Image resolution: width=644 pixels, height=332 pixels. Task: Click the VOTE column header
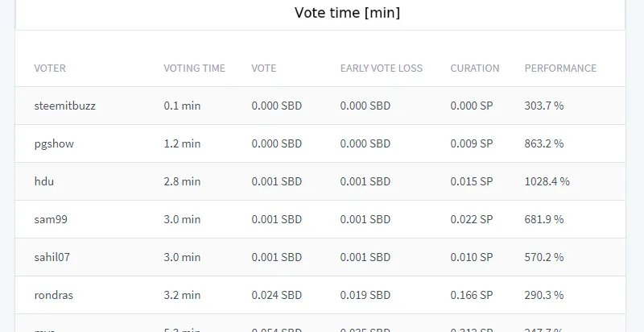pyautogui.click(x=264, y=68)
